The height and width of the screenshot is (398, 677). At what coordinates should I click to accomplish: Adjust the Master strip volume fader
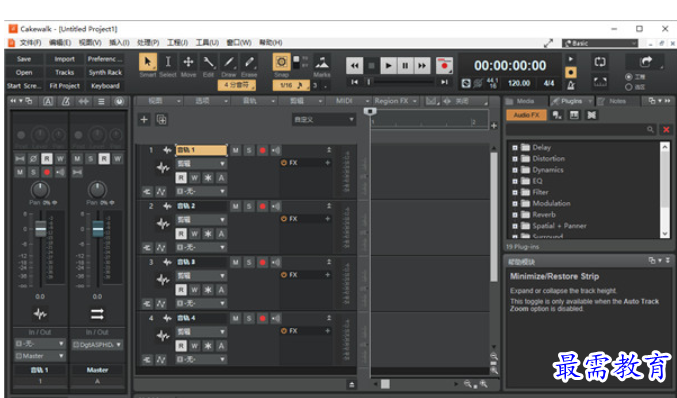98,229
